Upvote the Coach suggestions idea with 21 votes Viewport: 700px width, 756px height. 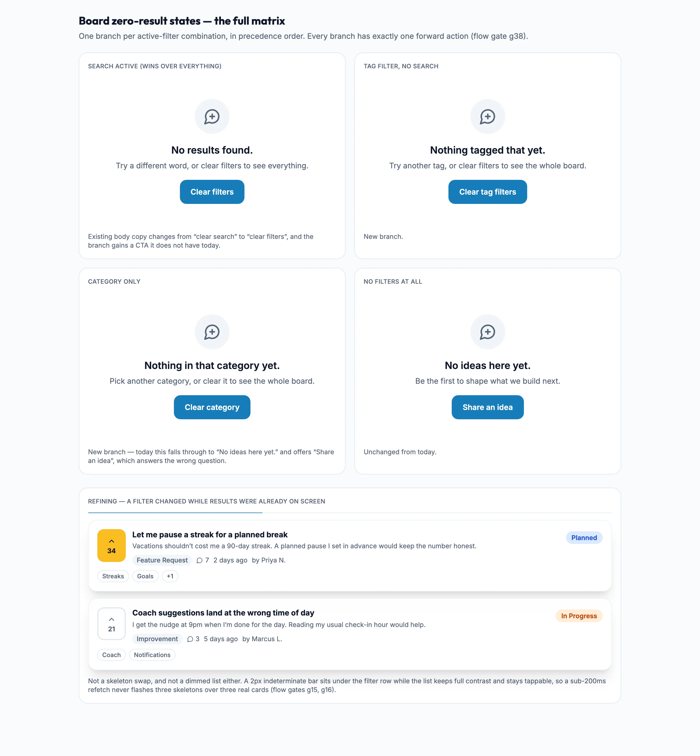pyautogui.click(x=111, y=624)
